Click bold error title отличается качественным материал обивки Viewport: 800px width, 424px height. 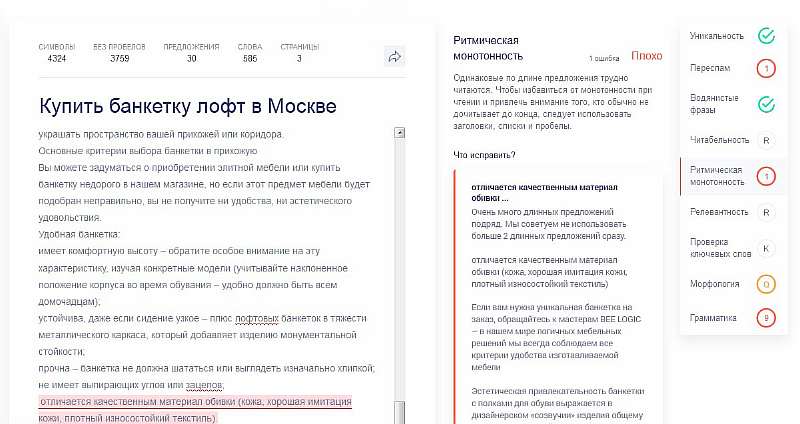point(544,192)
